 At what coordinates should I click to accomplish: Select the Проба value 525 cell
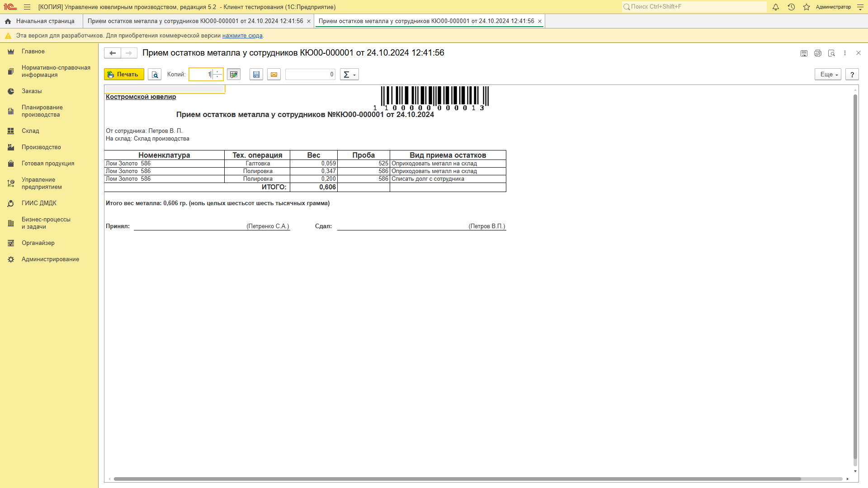(x=363, y=164)
